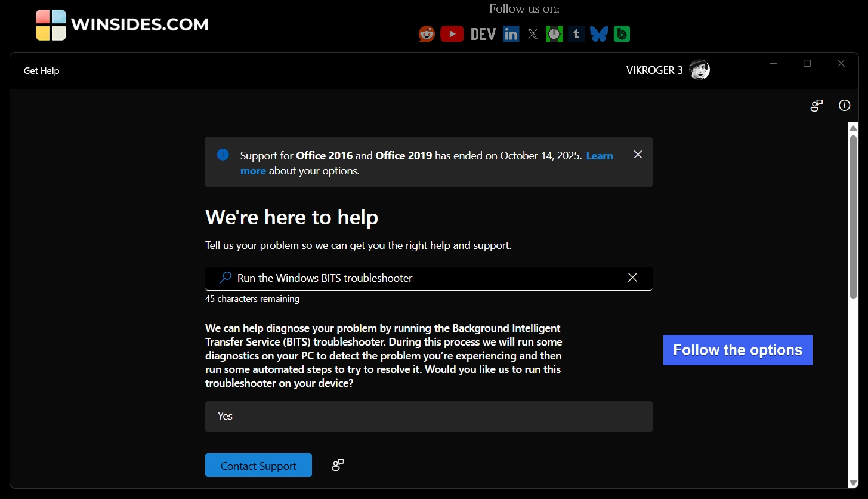Click the Contact Support button
868x499 pixels.
point(258,466)
